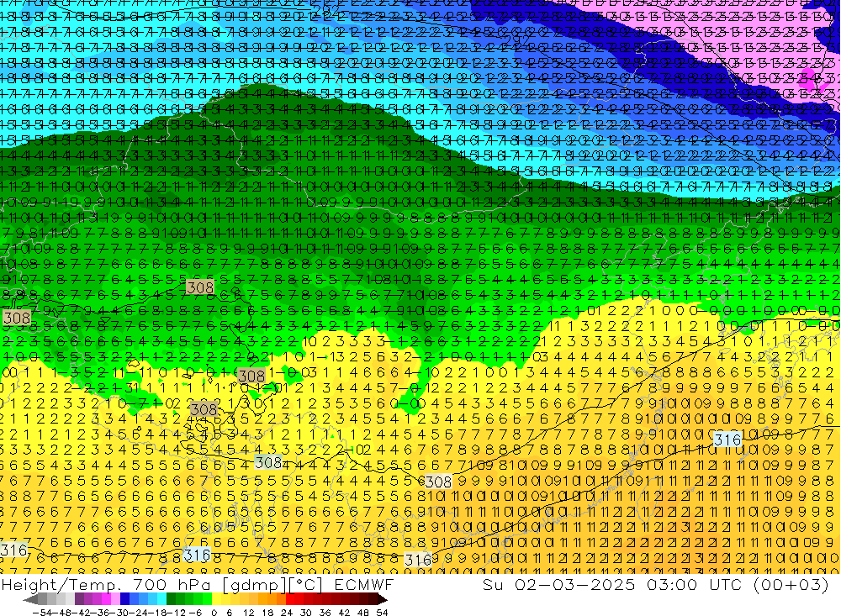Click the '0' value under the colour legend

(x=214, y=613)
